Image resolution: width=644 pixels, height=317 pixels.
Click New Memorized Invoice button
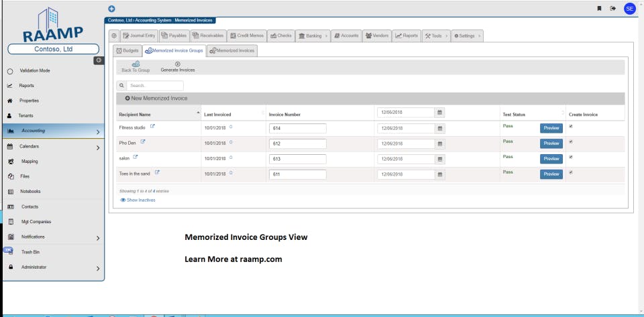coord(156,99)
